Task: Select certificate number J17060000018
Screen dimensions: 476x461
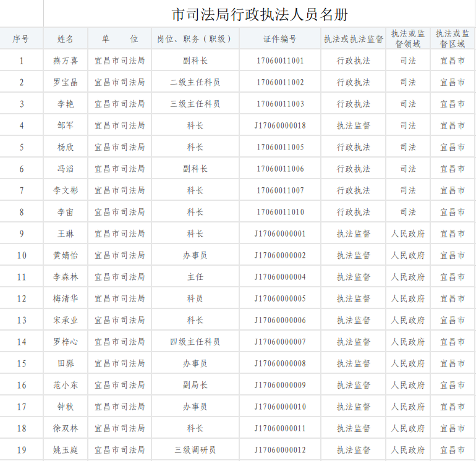Action: coord(280,125)
